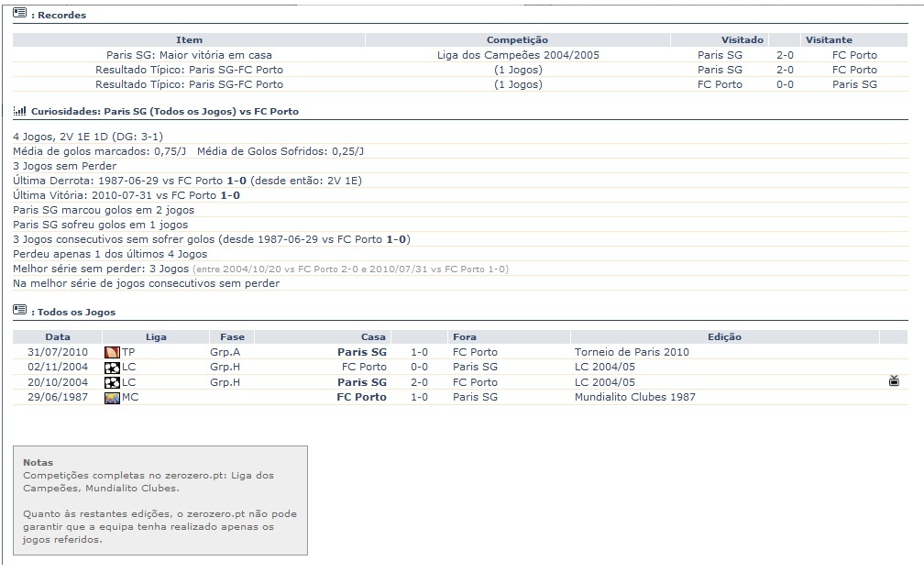Viewport: 924px width, 572px height.
Task: Click the 'Edição' column header
Action: click(x=724, y=337)
